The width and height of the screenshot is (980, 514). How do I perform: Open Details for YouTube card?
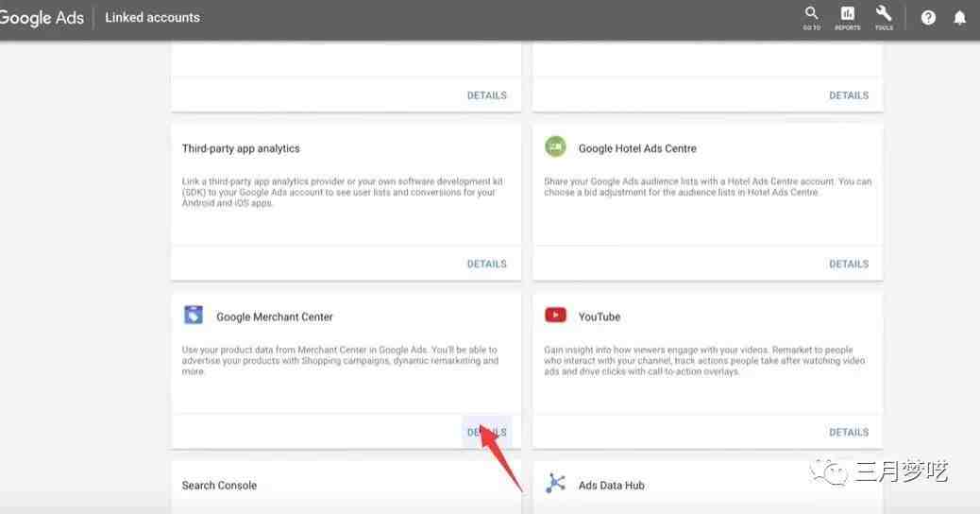coord(849,432)
